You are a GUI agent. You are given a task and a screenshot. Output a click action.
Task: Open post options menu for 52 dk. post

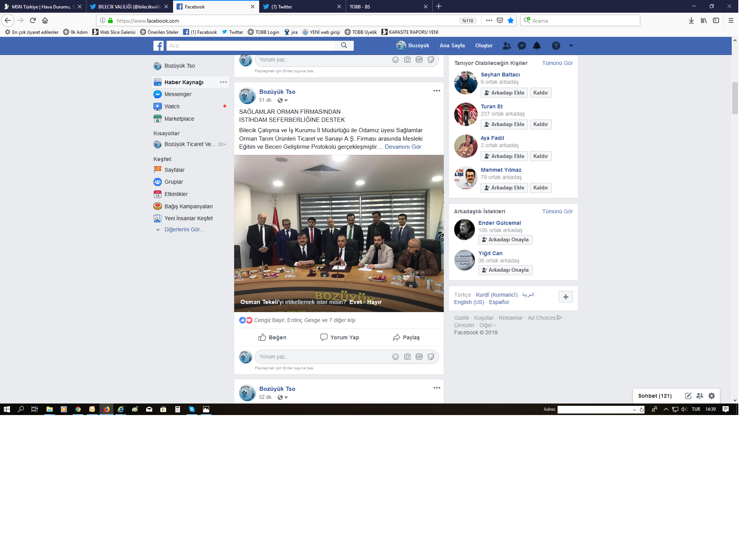coord(437,388)
